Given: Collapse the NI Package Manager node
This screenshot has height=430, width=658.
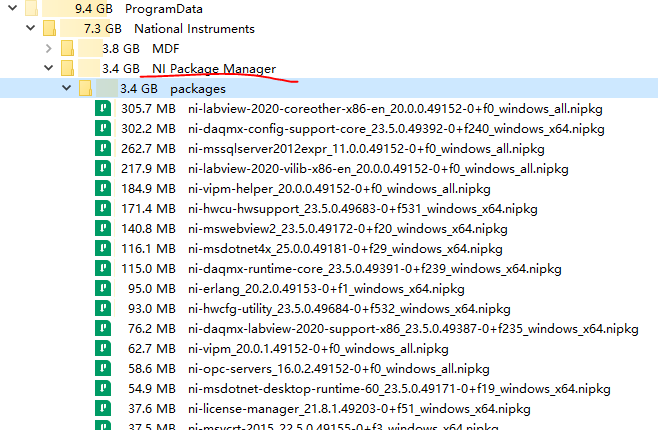Looking at the screenshot, I should [x=49, y=68].
